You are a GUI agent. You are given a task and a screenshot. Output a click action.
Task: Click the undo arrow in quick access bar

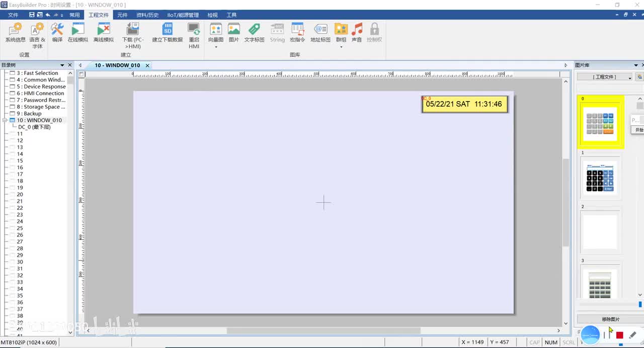coord(48,15)
